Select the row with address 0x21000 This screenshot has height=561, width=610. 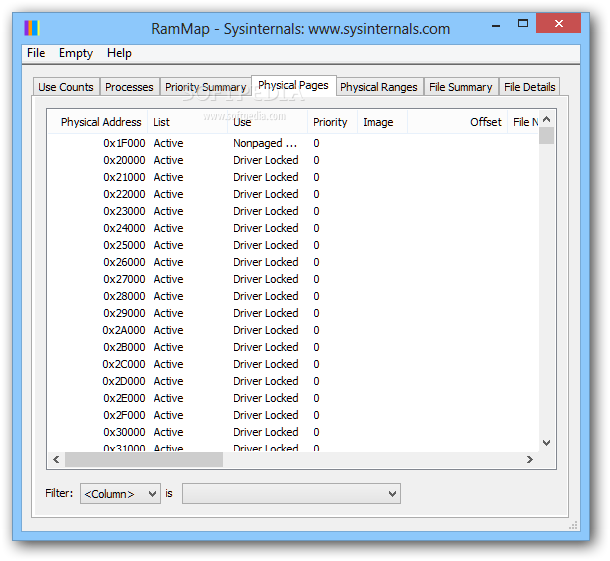point(293,177)
